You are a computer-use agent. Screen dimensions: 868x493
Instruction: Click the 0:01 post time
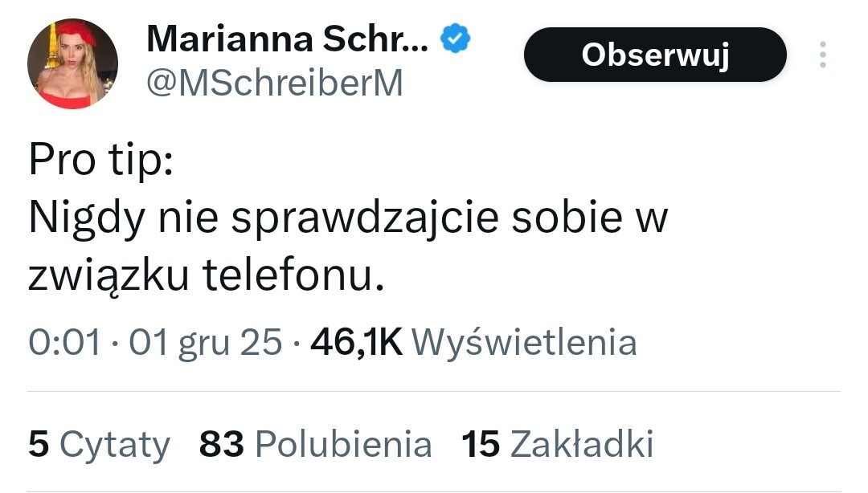tap(64, 343)
